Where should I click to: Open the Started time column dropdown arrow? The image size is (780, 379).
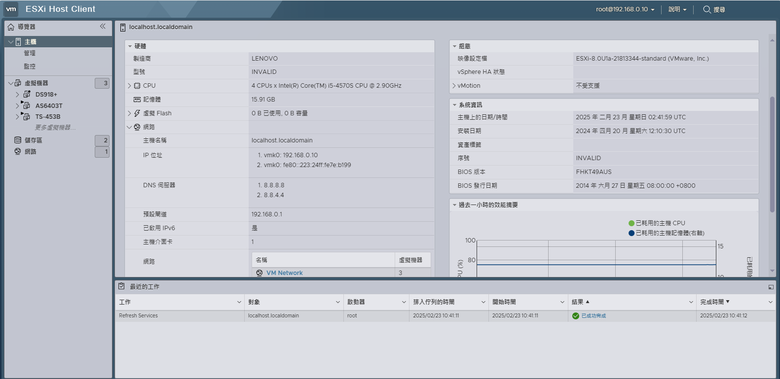pyautogui.click(x=562, y=302)
